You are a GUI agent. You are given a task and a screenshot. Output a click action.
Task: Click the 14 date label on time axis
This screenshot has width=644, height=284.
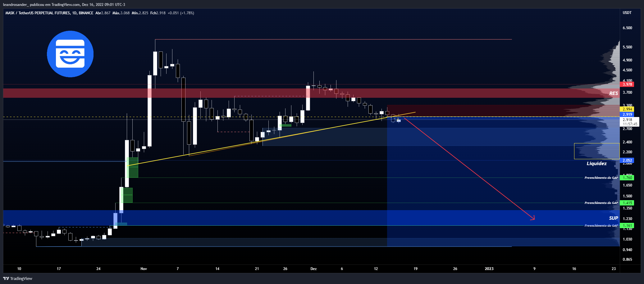(x=217, y=269)
